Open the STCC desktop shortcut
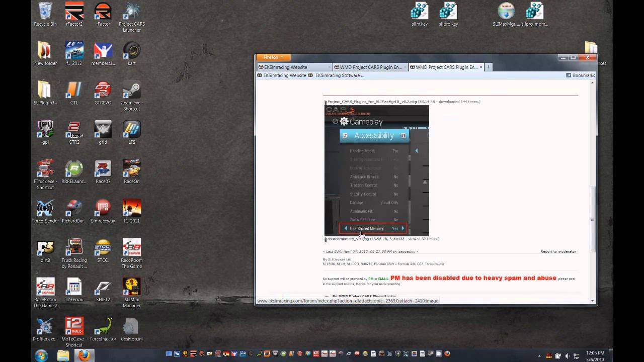The height and width of the screenshot is (362, 644). 103,250
